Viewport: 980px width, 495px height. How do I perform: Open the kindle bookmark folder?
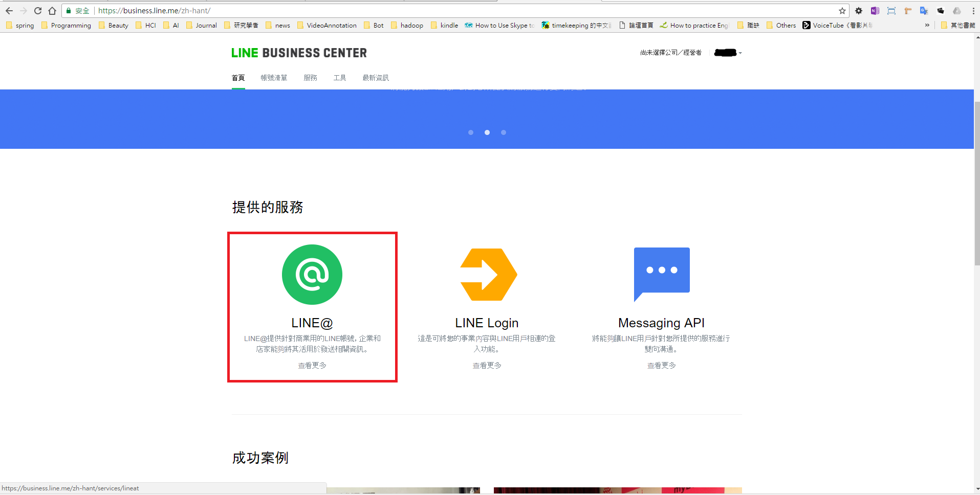click(444, 25)
